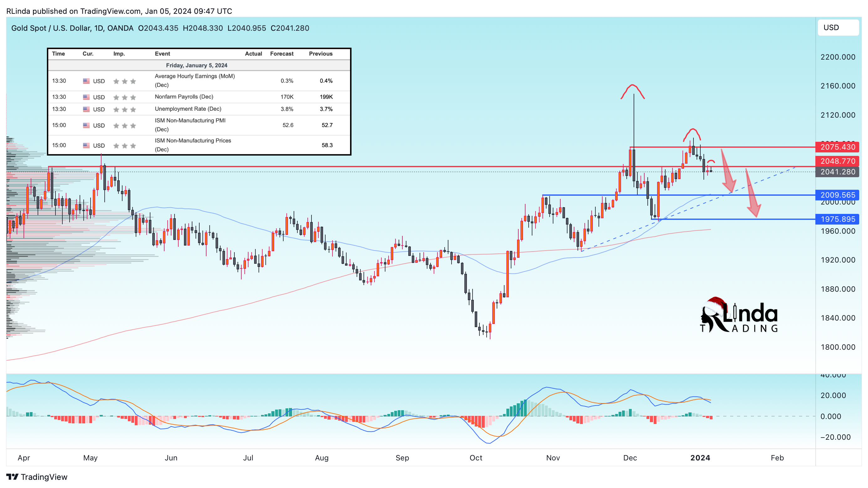Click the Previous column header
Viewport: 868px width, 488px height.
pyautogui.click(x=321, y=54)
